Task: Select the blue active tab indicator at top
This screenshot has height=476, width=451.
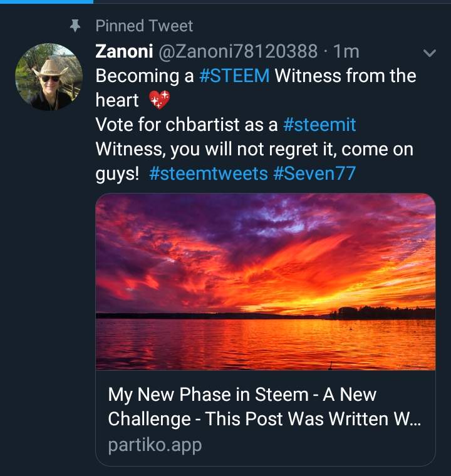Action: coord(46,2)
